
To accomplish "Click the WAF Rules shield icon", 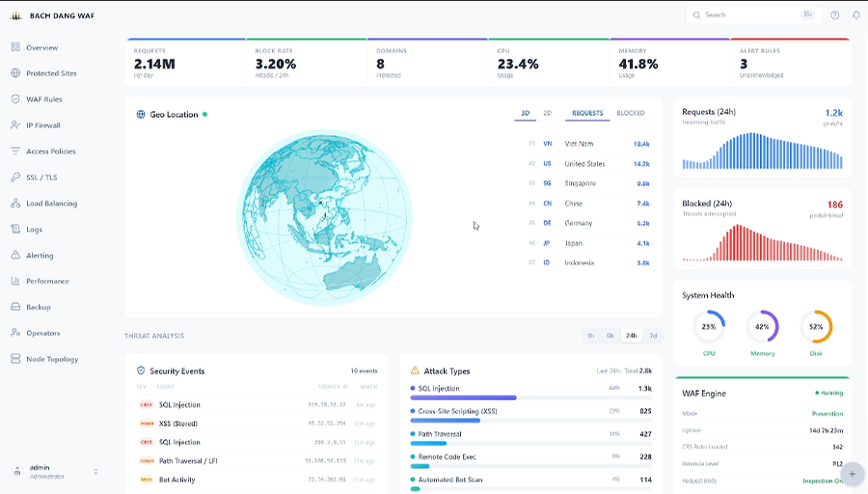I will [15, 99].
